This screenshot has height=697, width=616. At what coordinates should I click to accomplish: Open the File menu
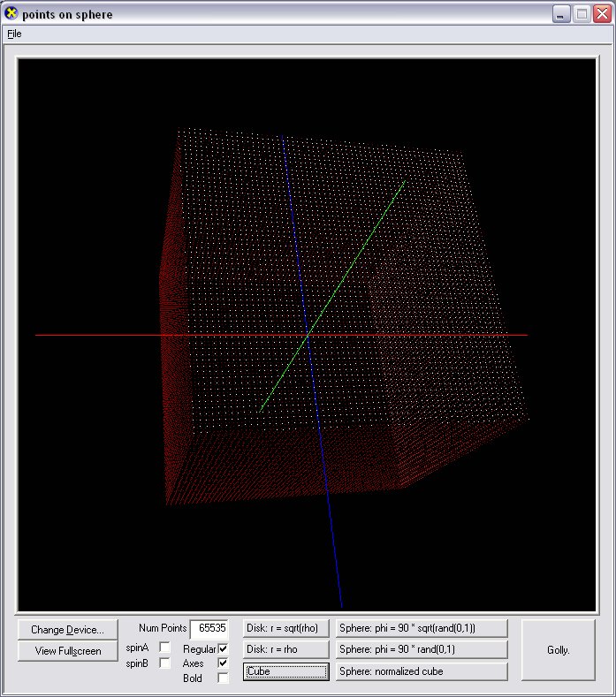click(14, 34)
